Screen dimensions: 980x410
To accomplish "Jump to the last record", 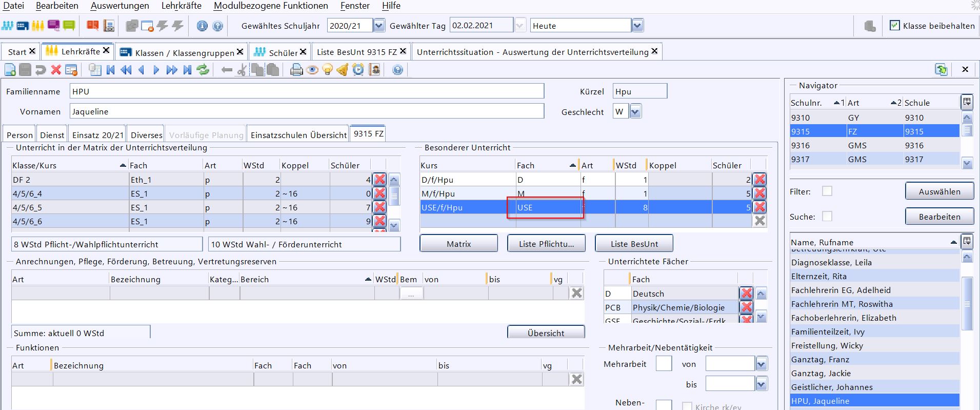I will point(187,70).
